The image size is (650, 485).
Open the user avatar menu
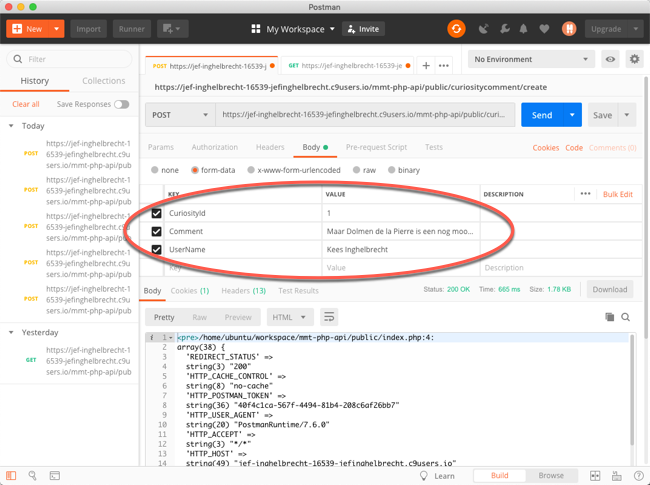pos(569,29)
